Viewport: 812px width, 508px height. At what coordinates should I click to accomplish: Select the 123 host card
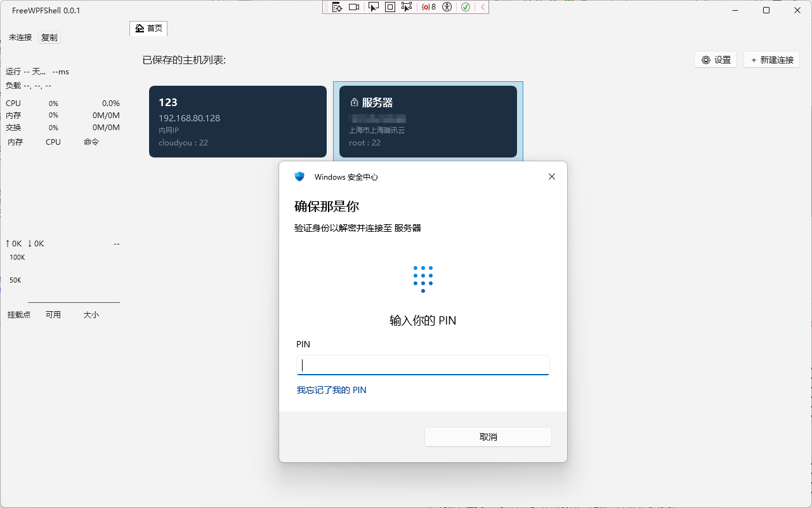point(237,121)
